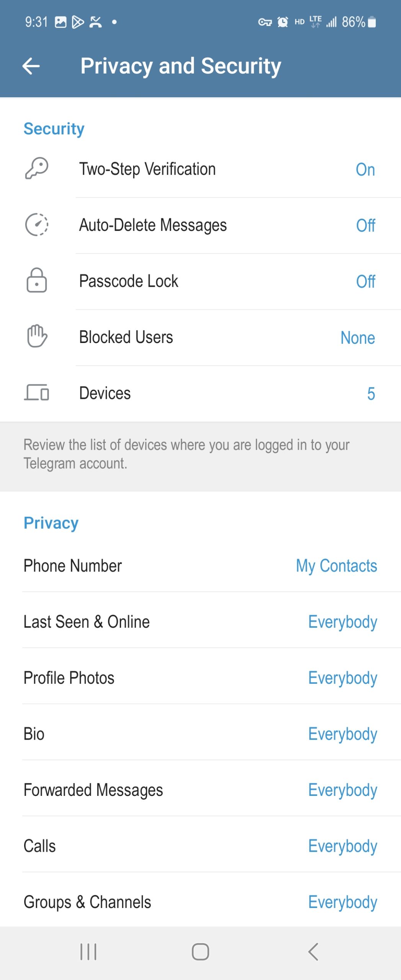Tap the key icon for Two-Step Verification

(36, 168)
